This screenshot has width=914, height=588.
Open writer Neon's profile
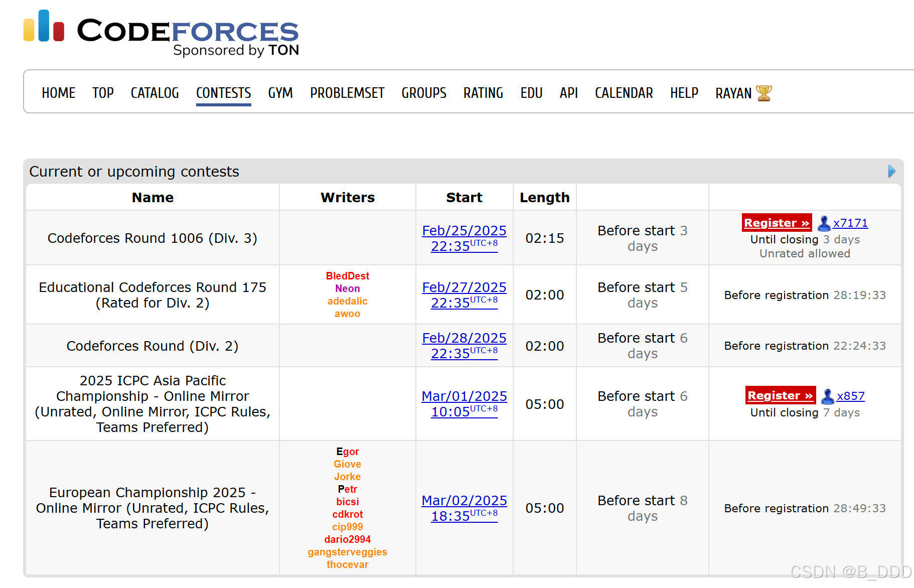point(347,288)
